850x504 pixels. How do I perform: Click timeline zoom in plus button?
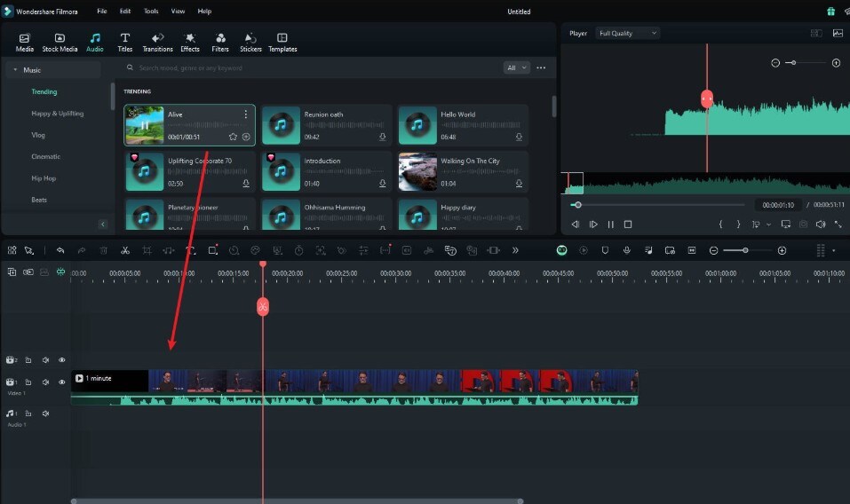click(x=782, y=250)
